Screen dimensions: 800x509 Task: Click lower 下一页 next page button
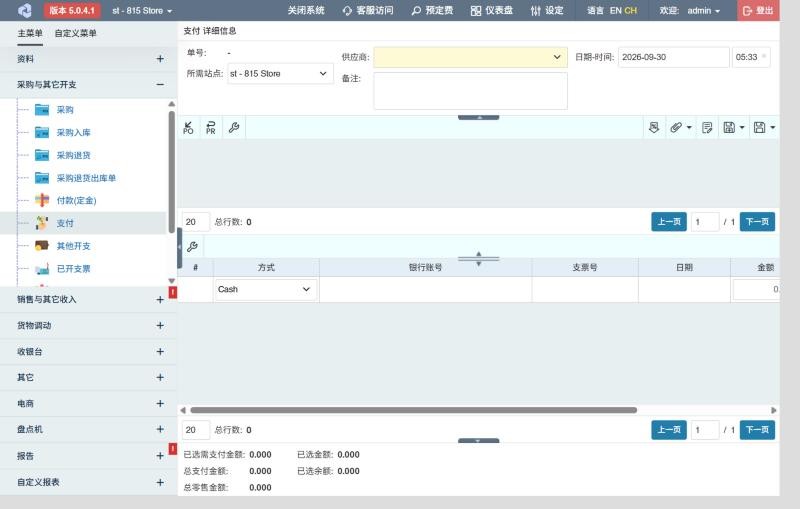tap(757, 430)
